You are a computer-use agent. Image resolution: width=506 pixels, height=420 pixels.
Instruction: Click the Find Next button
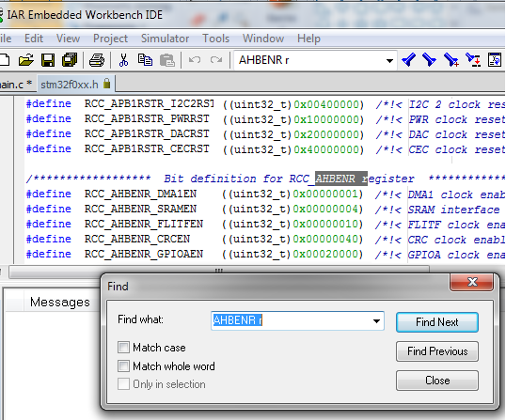[437, 322]
